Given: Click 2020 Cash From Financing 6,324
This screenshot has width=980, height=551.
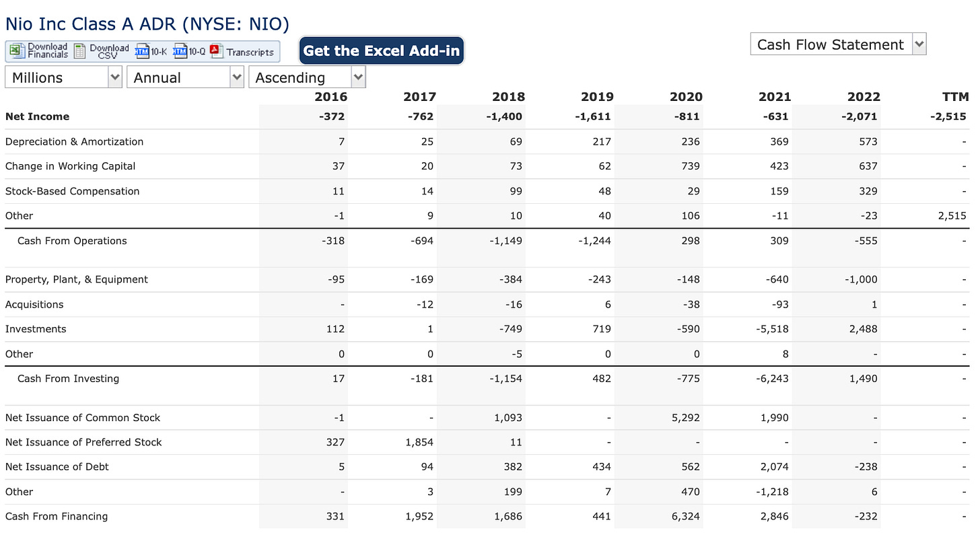Looking at the screenshot, I should coord(685,517).
